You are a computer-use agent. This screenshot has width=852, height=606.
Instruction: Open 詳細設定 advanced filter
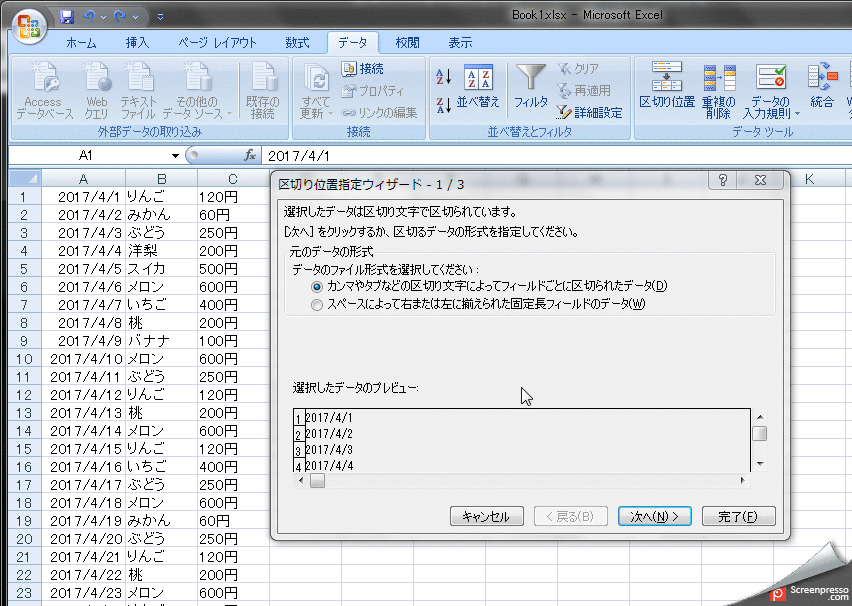pos(590,113)
